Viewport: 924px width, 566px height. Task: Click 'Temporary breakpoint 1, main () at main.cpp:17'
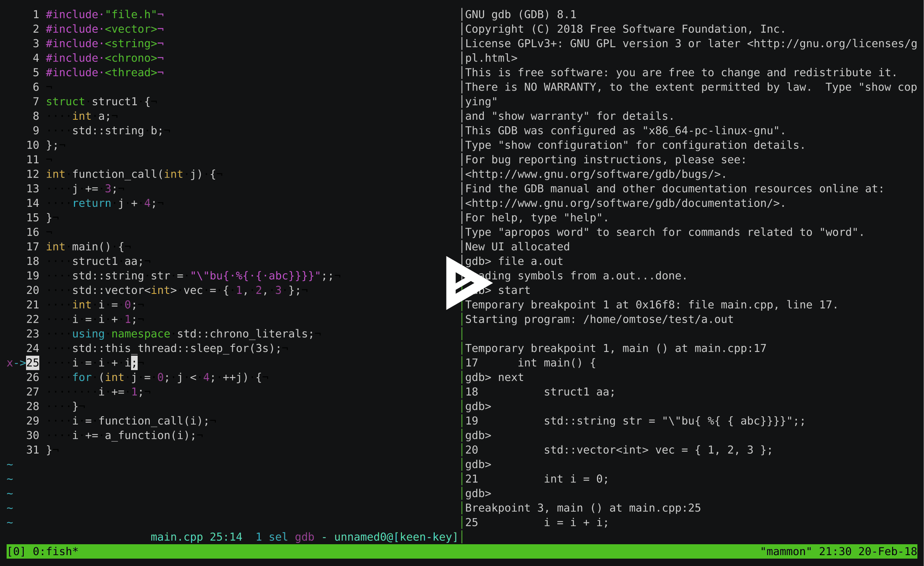coord(616,348)
